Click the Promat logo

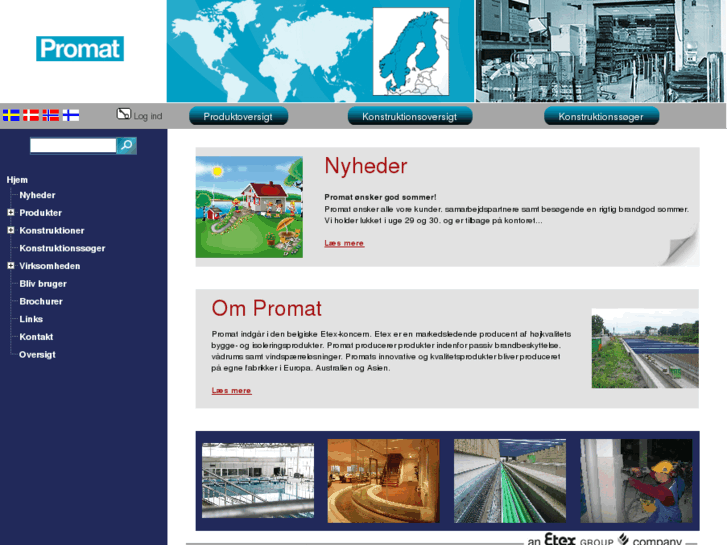pyautogui.click(x=80, y=49)
